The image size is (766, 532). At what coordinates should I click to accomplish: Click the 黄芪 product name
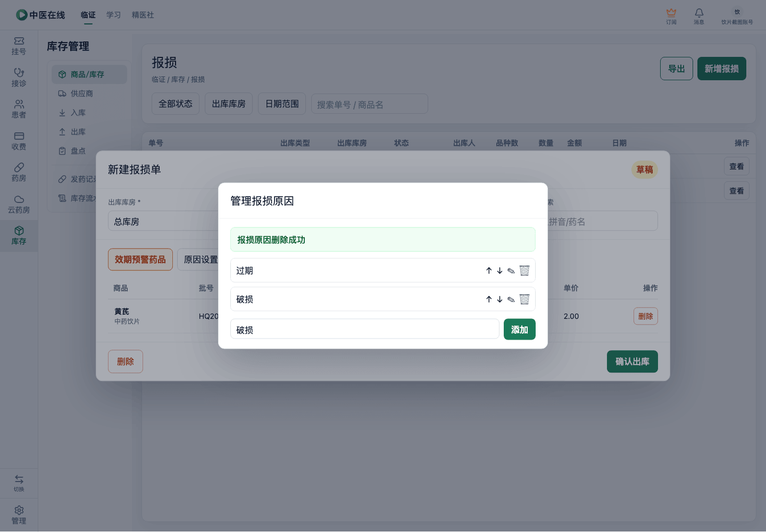click(x=122, y=311)
